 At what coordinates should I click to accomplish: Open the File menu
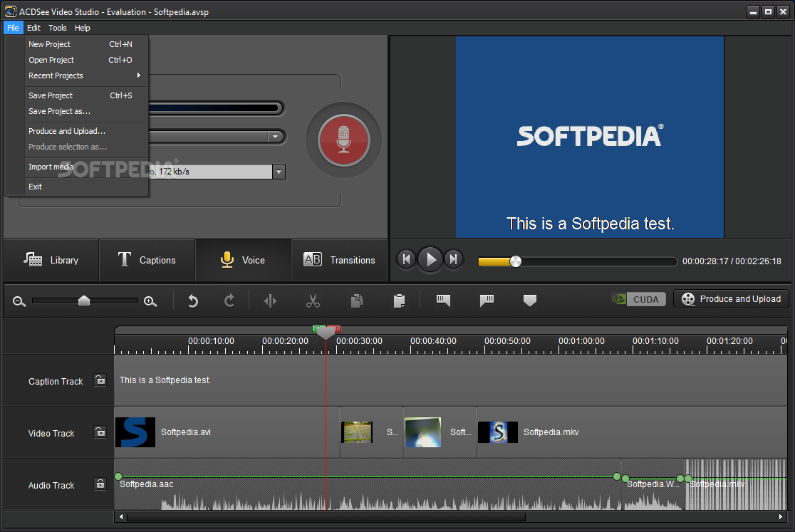(x=14, y=28)
